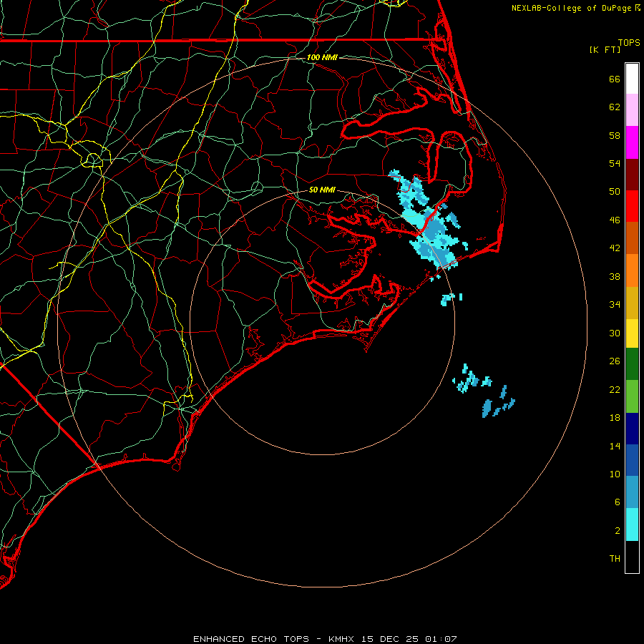Click the 'ENHANCED ECHO TOPS' caption text
Screen dimensions: 644x644
[x=251, y=639]
